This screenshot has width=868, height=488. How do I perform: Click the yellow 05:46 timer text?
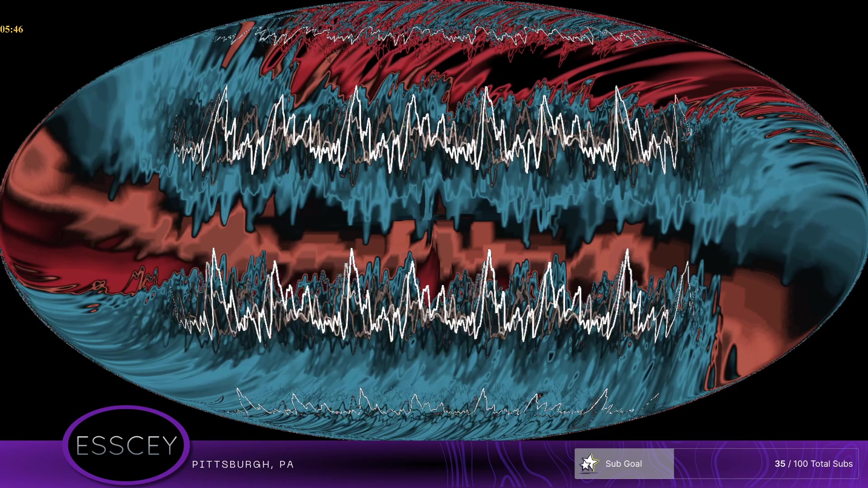pos(12,29)
